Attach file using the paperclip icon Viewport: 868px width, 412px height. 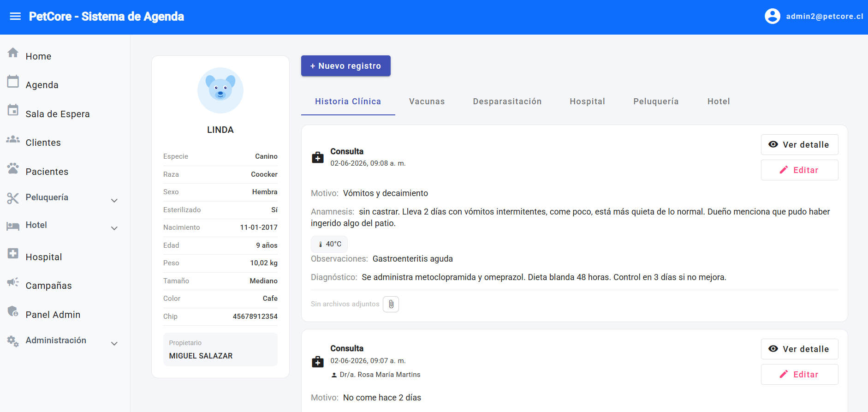pyautogui.click(x=391, y=304)
